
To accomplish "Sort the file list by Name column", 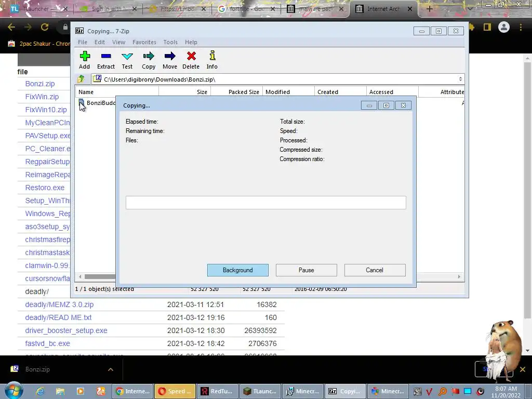I will point(117,92).
